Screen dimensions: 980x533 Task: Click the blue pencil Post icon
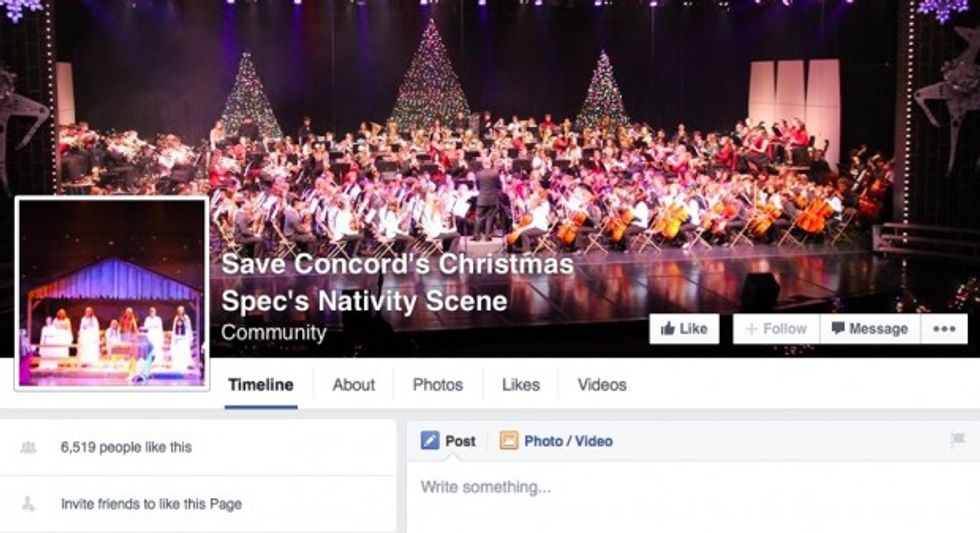point(430,441)
